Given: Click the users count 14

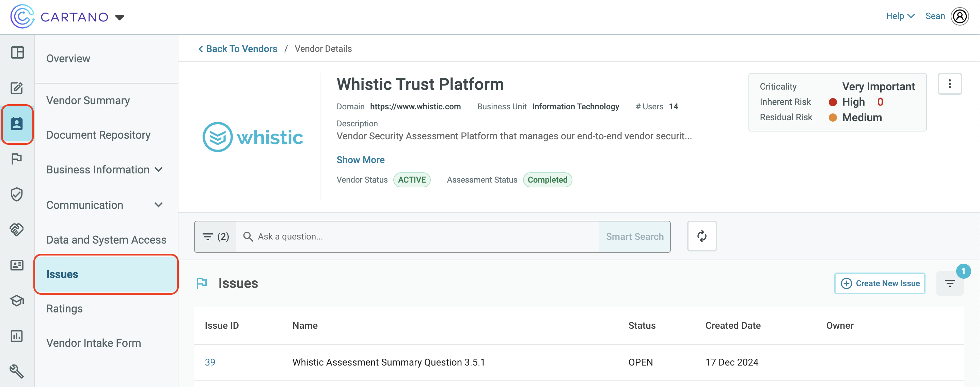Looking at the screenshot, I should [674, 107].
